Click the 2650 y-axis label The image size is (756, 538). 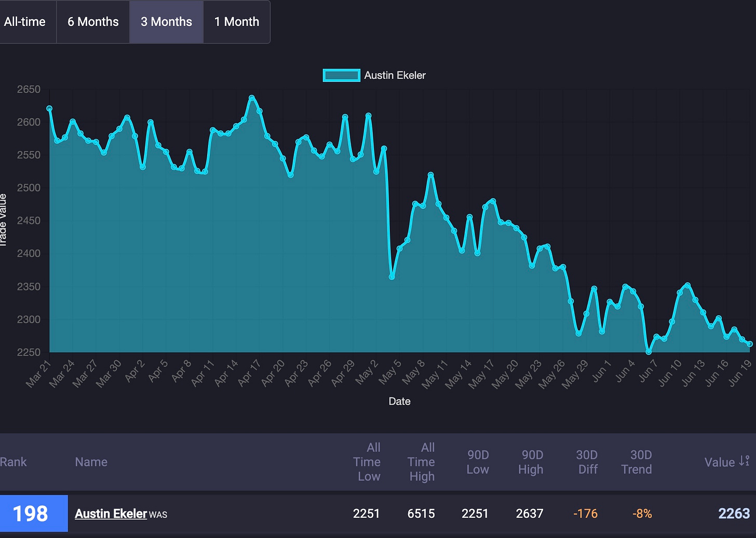point(29,89)
